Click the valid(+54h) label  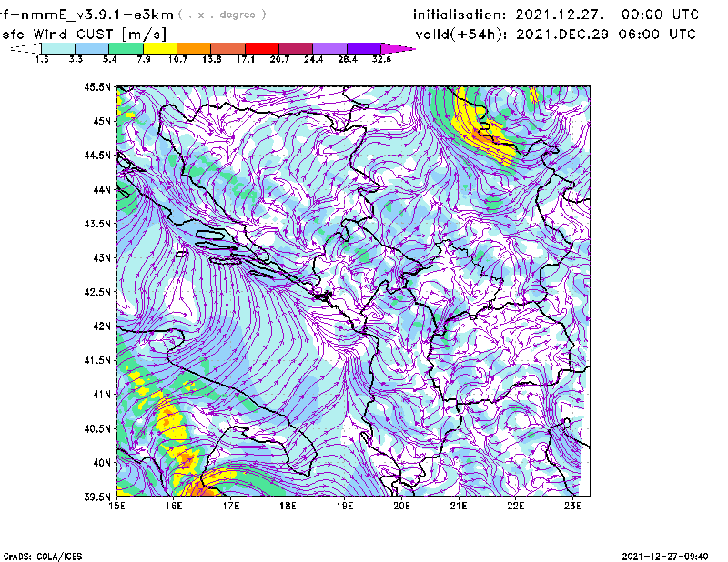[461, 35]
